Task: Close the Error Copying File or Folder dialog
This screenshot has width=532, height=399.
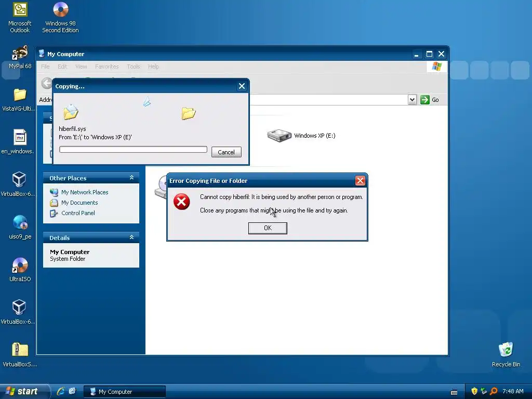Action: click(x=360, y=180)
